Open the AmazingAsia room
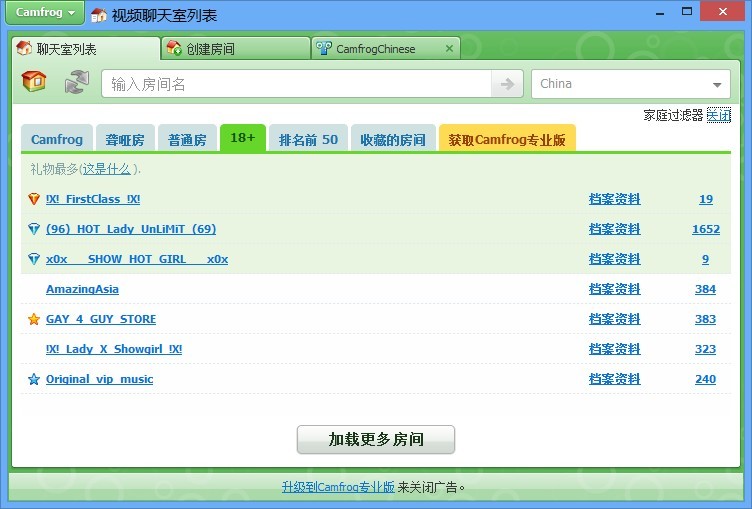This screenshot has width=752, height=509. click(x=82, y=289)
